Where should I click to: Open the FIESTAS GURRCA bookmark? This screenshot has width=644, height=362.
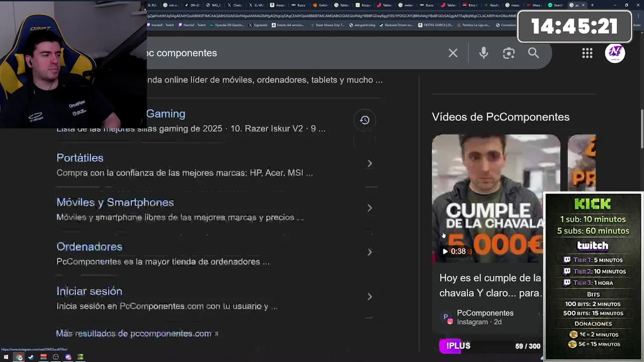(436, 25)
